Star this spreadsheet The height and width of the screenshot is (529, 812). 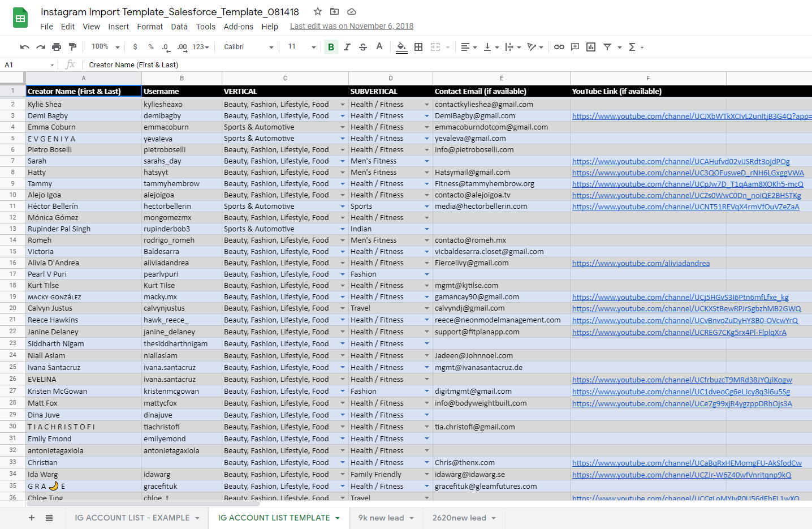coord(318,11)
